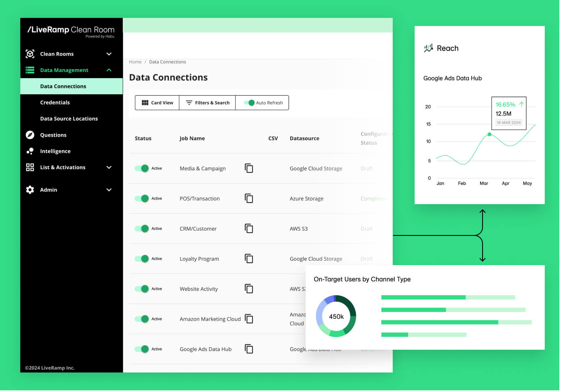
Task: Click the Data Management stack icon
Action: [30, 70]
